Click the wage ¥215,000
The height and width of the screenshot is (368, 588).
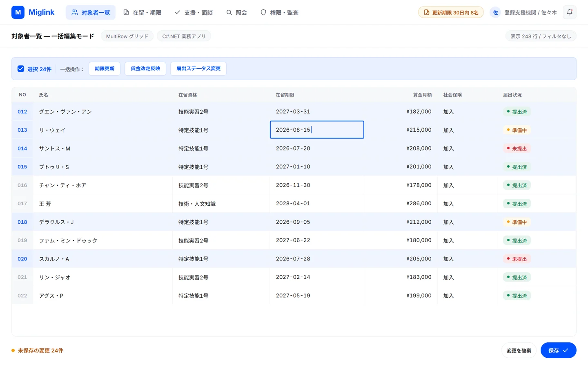point(419,130)
